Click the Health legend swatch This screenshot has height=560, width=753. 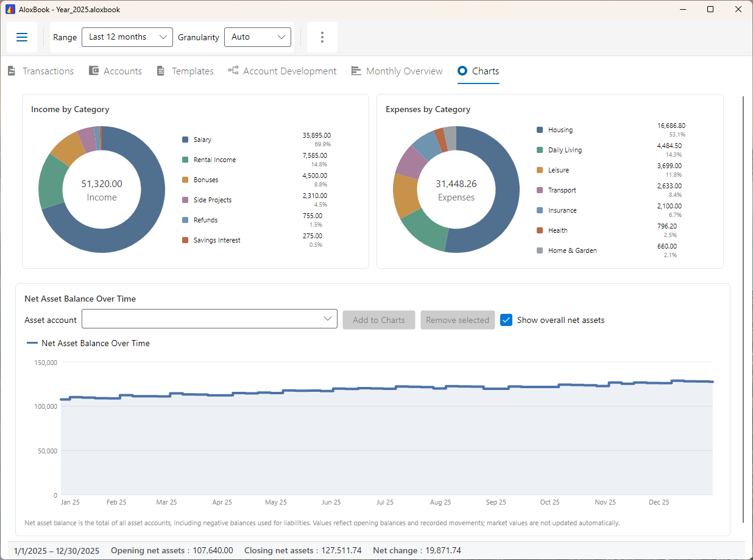540,230
